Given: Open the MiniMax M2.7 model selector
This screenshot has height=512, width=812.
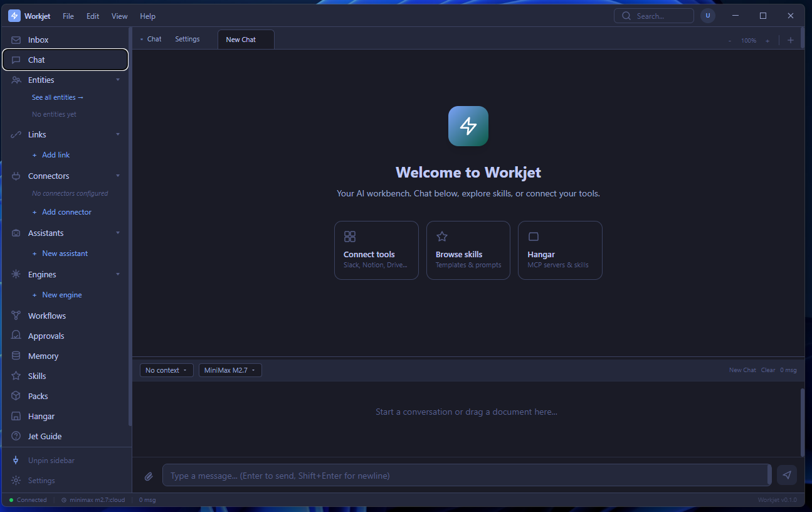Looking at the screenshot, I should [230, 370].
